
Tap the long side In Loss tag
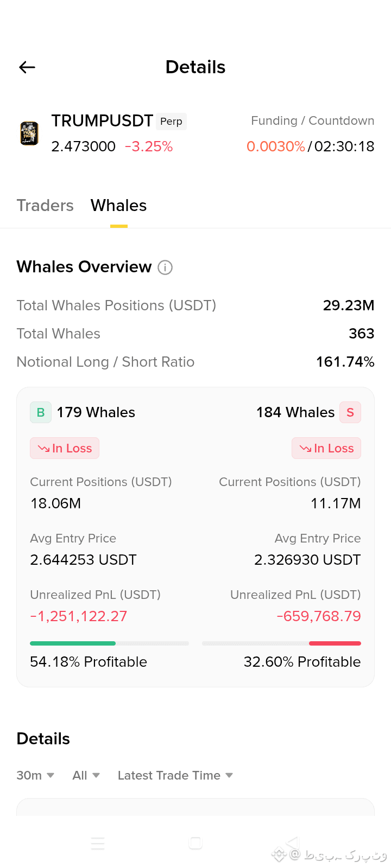click(x=65, y=448)
